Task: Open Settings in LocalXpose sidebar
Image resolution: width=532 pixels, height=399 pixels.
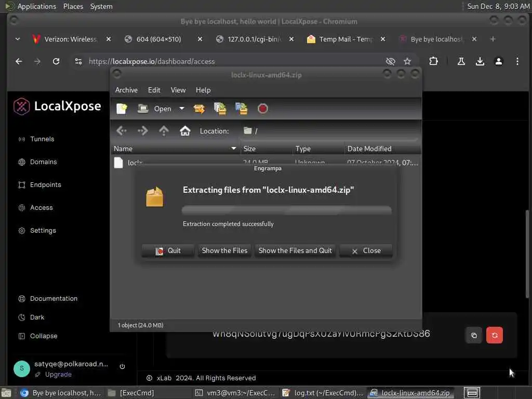Action: 37,231
